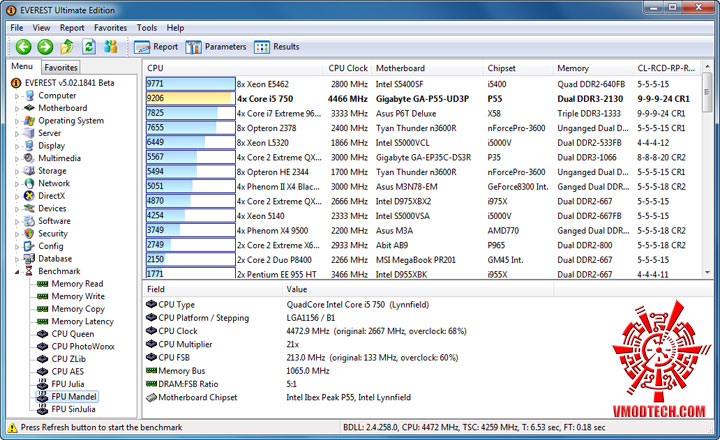Screen dimensions: 720x440
Task: Select the Benchmark hourglass icon
Action: [29, 271]
